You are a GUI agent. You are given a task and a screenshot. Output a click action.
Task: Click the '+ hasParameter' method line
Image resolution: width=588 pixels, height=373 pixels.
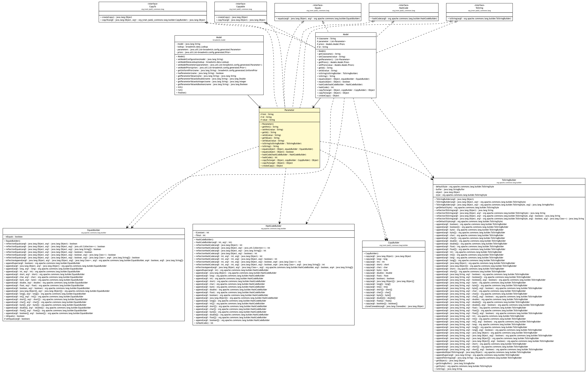(200, 73)
